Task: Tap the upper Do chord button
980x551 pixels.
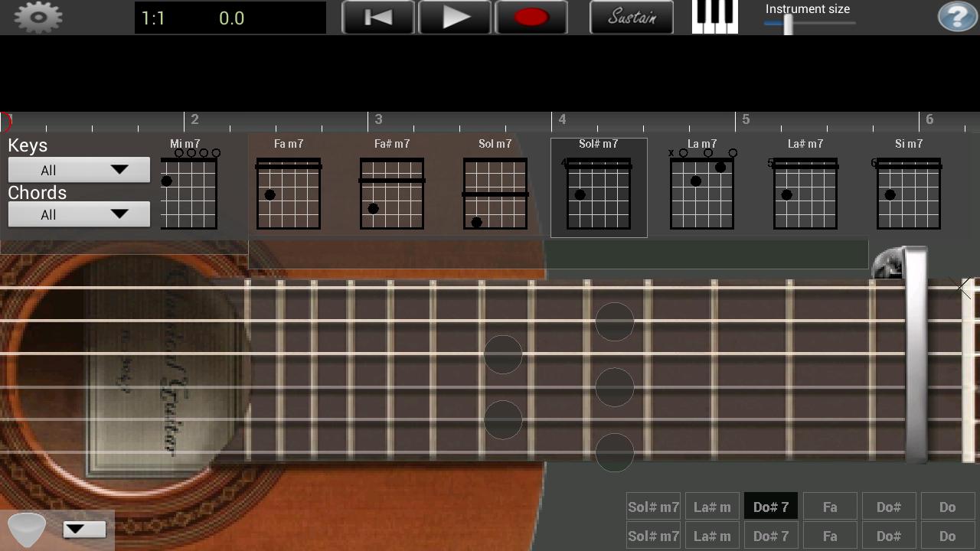Action: 948,507
